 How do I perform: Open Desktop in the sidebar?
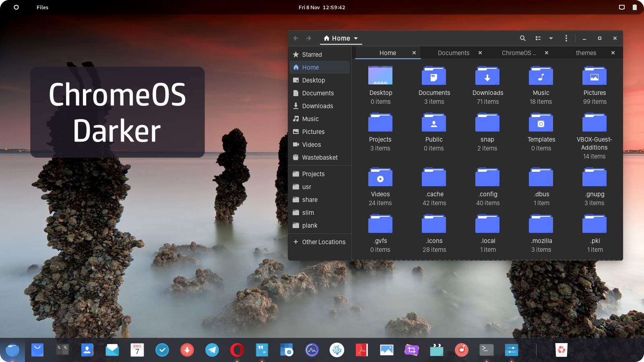tap(320, 80)
